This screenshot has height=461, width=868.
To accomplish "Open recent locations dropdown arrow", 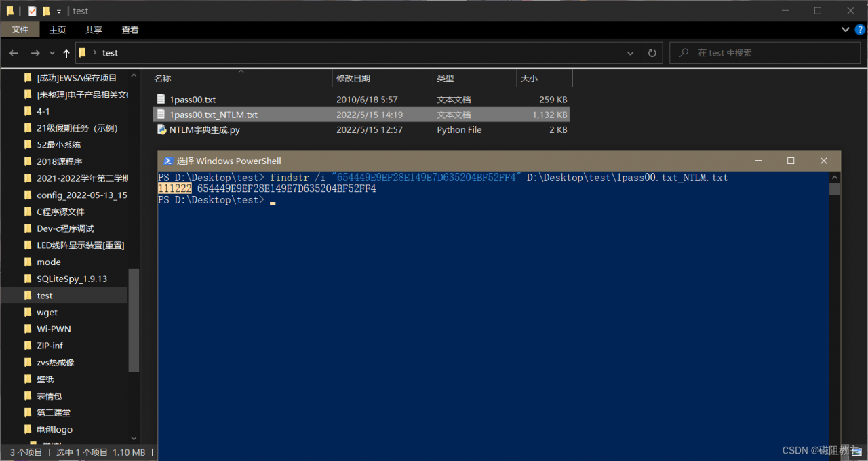I will [52, 53].
